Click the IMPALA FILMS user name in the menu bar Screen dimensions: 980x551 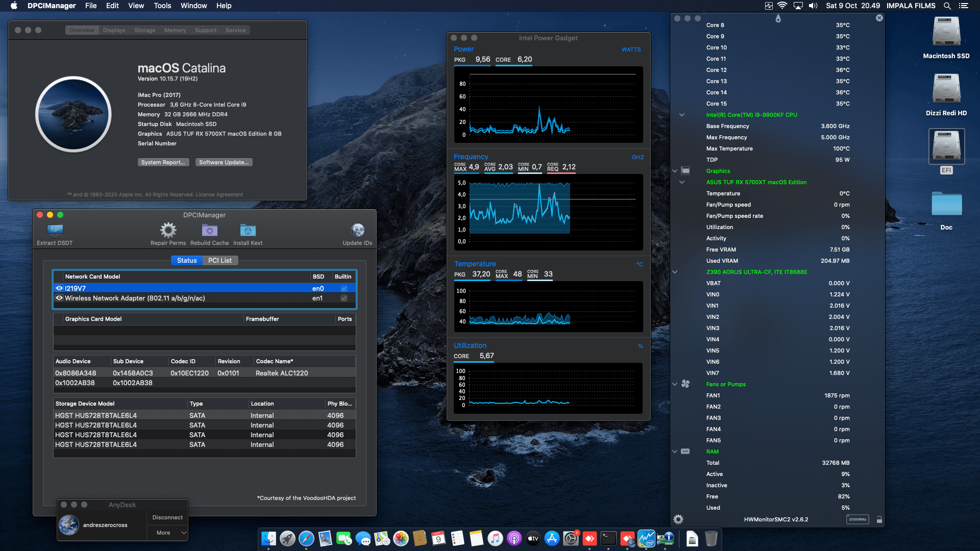tap(911, 6)
